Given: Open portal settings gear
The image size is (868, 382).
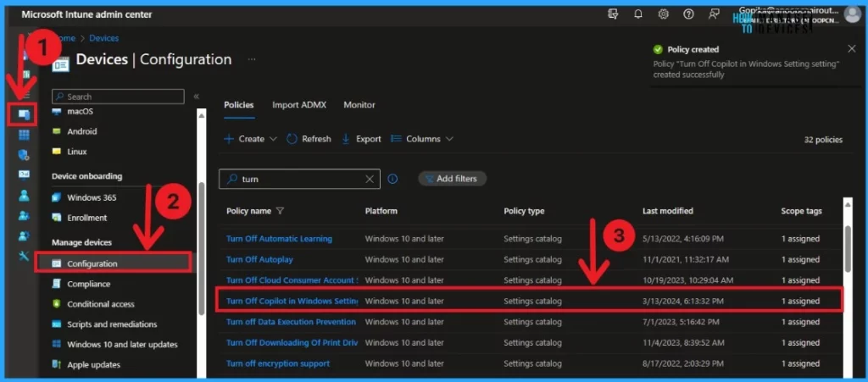Looking at the screenshot, I should point(663,14).
